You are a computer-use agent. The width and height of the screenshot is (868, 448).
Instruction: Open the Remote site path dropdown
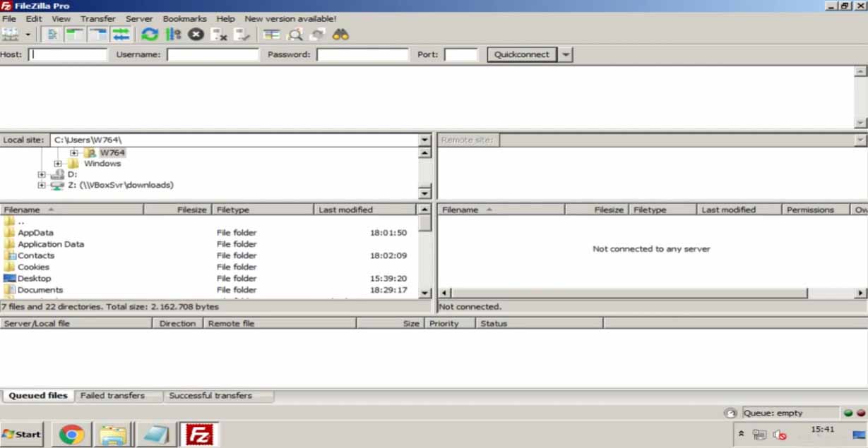860,140
